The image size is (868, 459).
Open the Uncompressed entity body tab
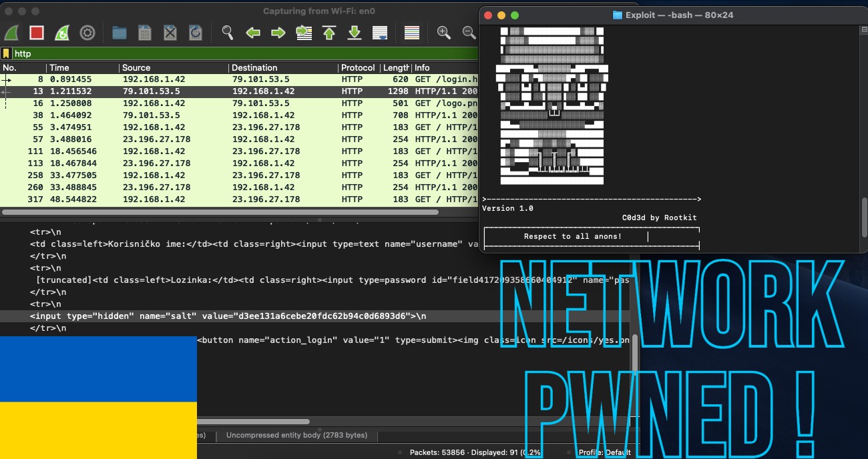click(296, 436)
